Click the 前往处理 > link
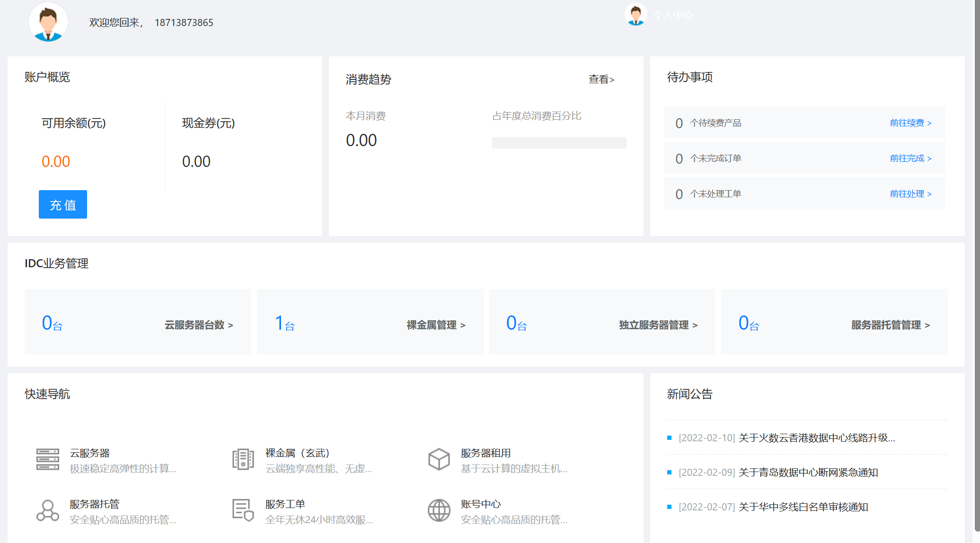The height and width of the screenshot is (543, 980). [910, 194]
